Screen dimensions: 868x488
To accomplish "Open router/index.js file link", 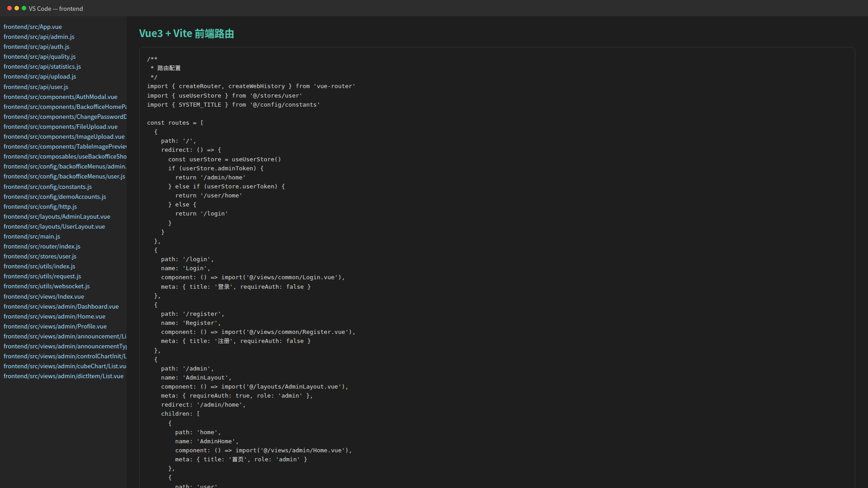I will click(42, 246).
